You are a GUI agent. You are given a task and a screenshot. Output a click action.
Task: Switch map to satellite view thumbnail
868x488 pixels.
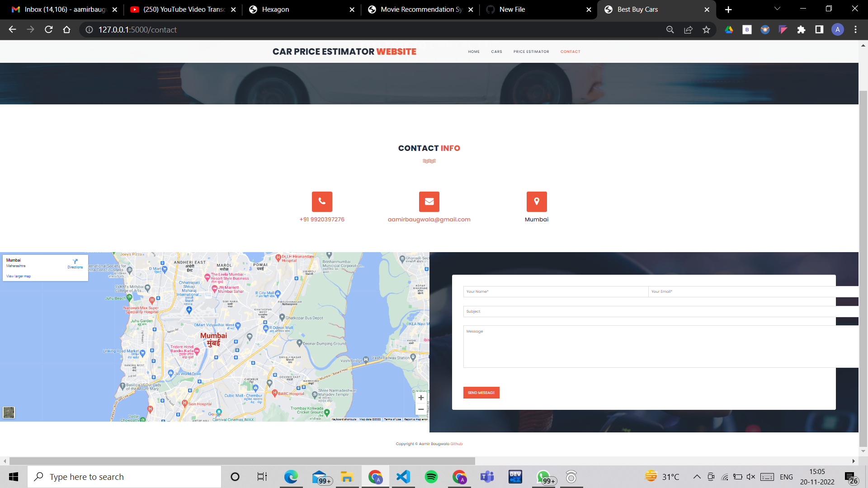tap(9, 413)
